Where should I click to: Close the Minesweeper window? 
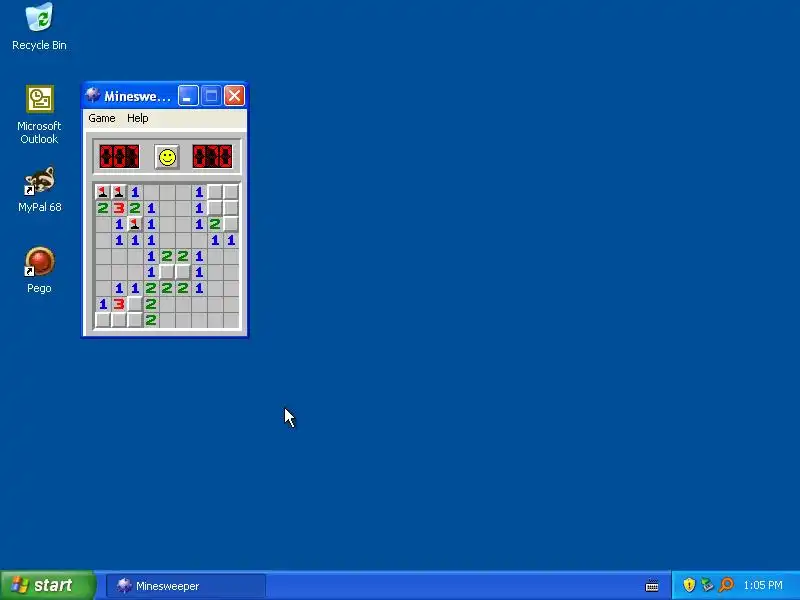[234, 95]
